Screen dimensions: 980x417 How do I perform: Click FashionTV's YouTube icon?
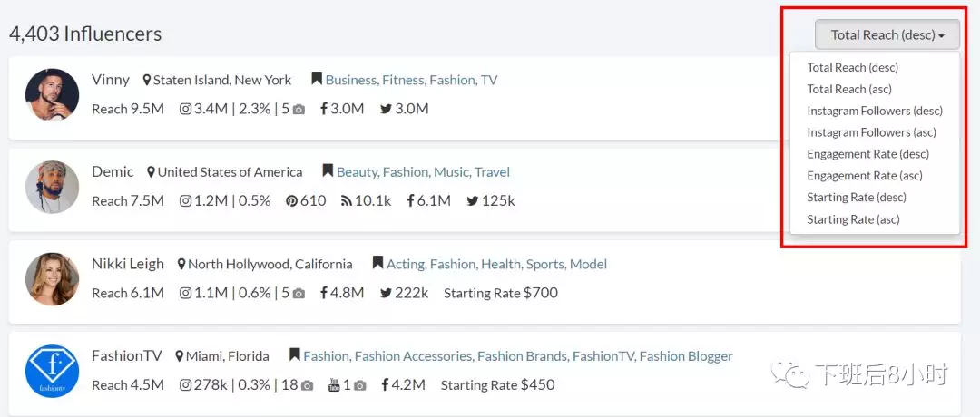pyautogui.click(x=334, y=385)
